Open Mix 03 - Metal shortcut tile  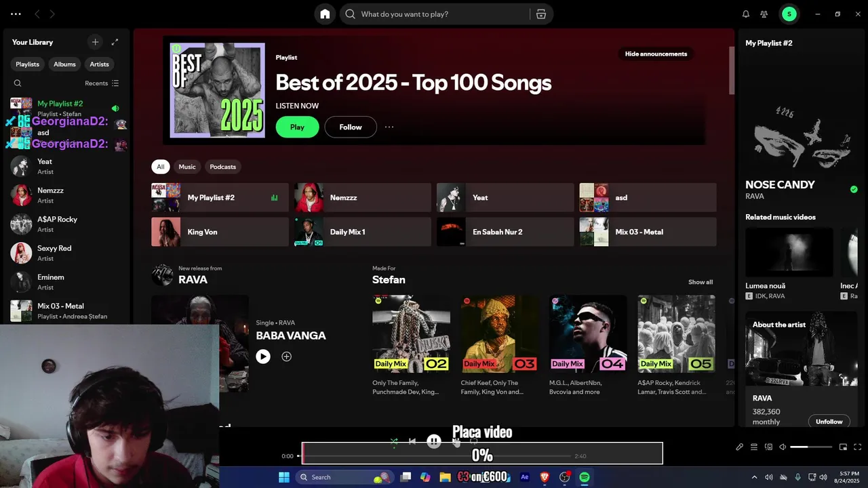click(648, 232)
